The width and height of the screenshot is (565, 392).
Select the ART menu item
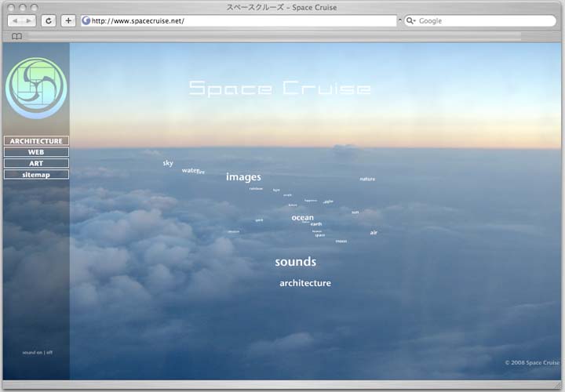[x=36, y=163]
